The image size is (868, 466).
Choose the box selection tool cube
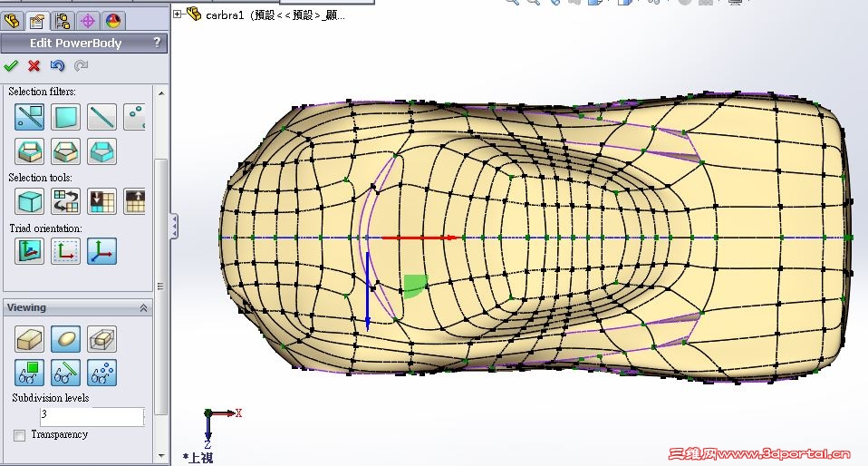coord(29,201)
